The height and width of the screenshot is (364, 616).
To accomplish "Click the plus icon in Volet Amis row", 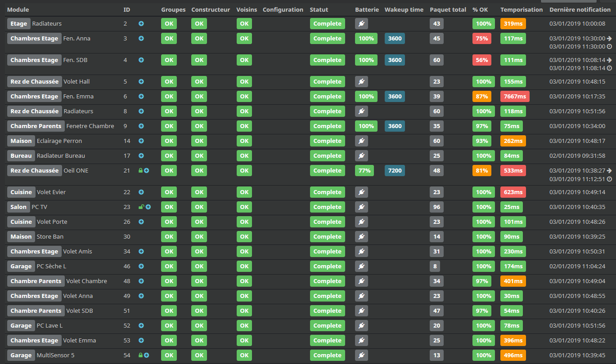I will click(141, 252).
